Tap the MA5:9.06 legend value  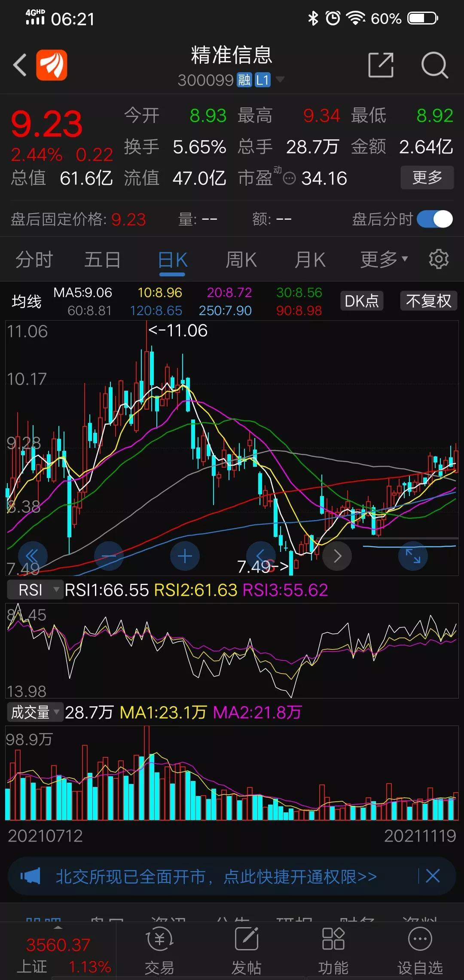pos(82,293)
